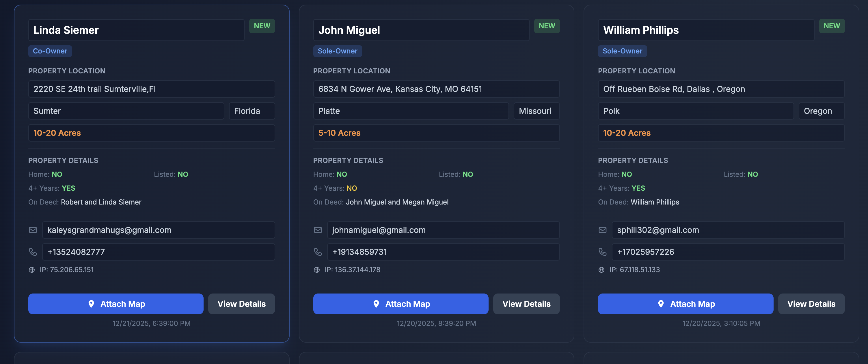The image size is (868, 364).
Task: Click View Details on Linda Siemer's card
Action: (241, 304)
